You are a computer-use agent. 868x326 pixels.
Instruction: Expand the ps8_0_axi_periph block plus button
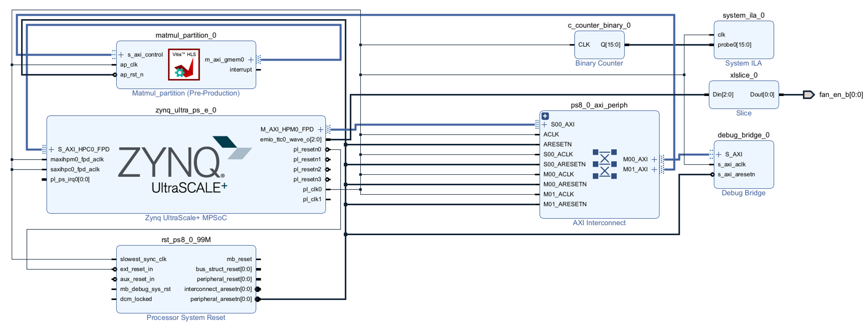[545, 116]
